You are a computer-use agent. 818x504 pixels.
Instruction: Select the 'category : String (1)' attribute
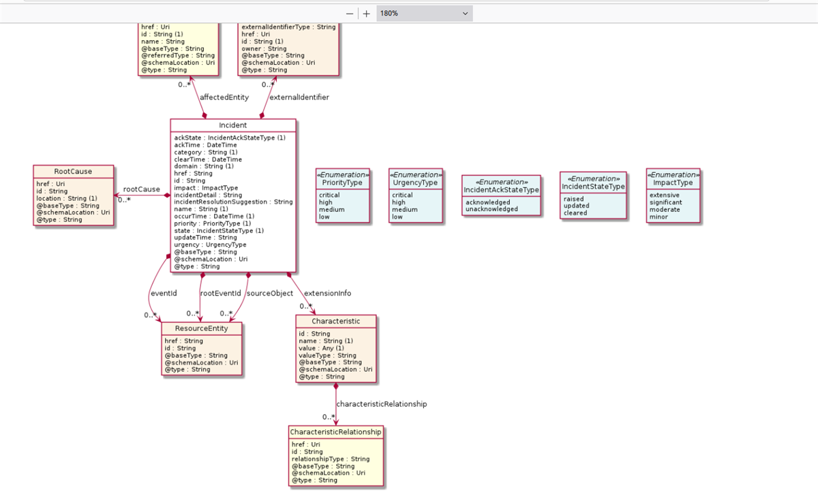tap(206, 152)
